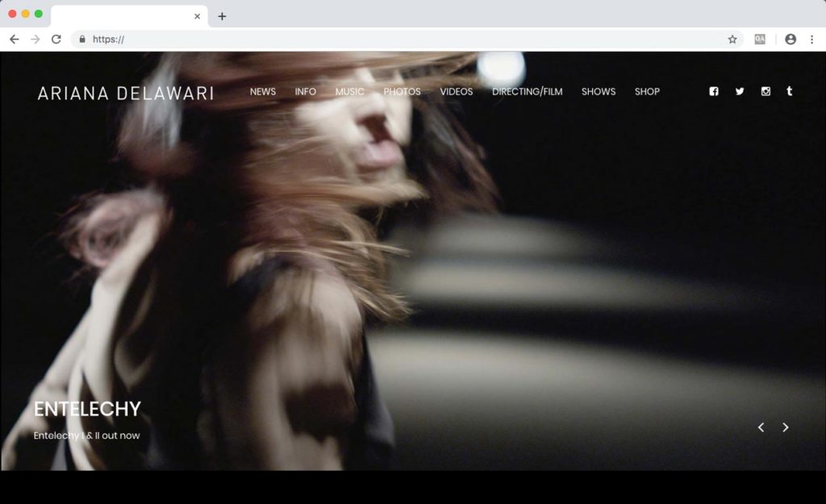
Task: Open the user profile icon
Action: [x=791, y=39]
